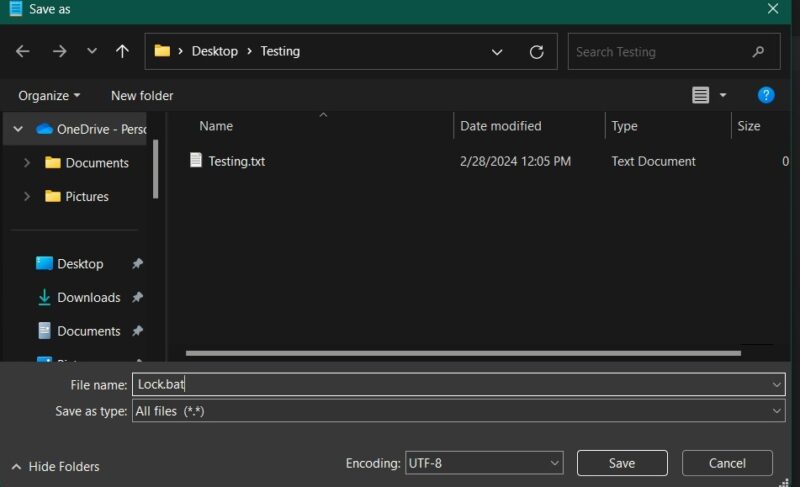Open the view options dropdown arrow
Screen dimensions: 800x487
tap(723, 95)
